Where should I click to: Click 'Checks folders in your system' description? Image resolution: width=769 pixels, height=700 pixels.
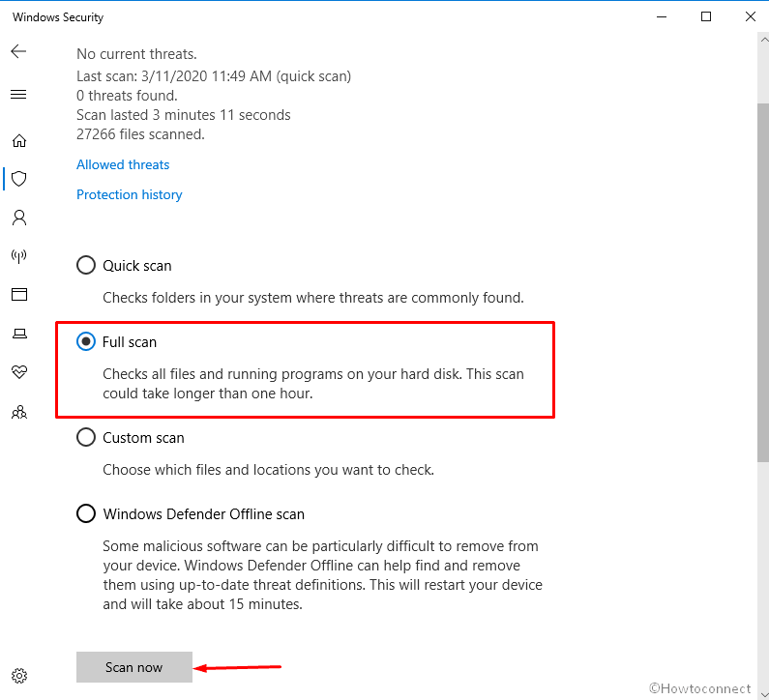pyautogui.click(x=313, y=298)
